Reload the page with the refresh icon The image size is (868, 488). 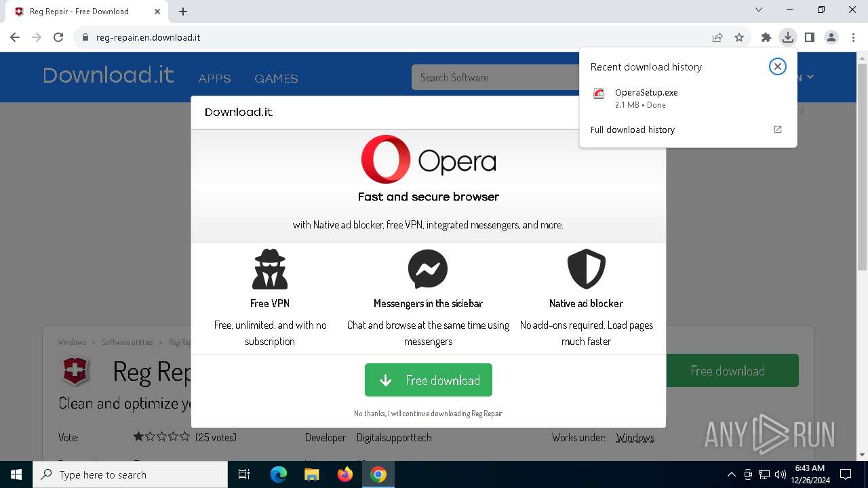[58, 37]
